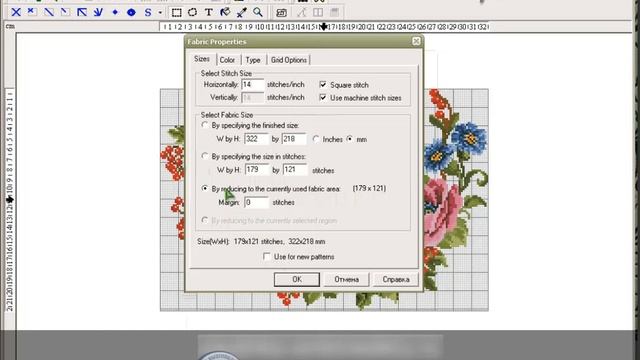The height and width of the screenshot is (360, 640).
Task: Select By specifying the finished size
Action: click(205, 125)
